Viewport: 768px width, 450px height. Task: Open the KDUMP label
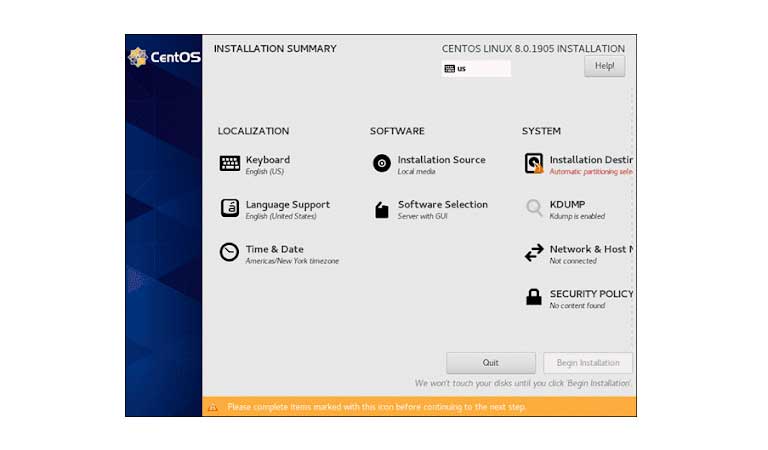click(567, 204)
